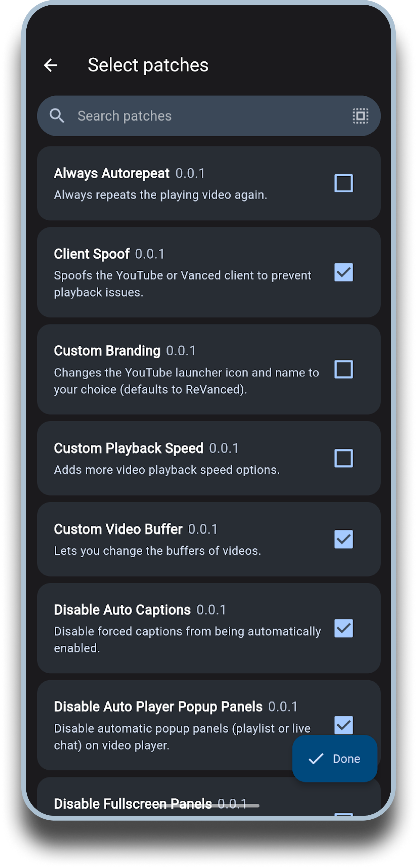Focus the Search patches field
Screen dimensions: 417x868
[x=202, y=116]
